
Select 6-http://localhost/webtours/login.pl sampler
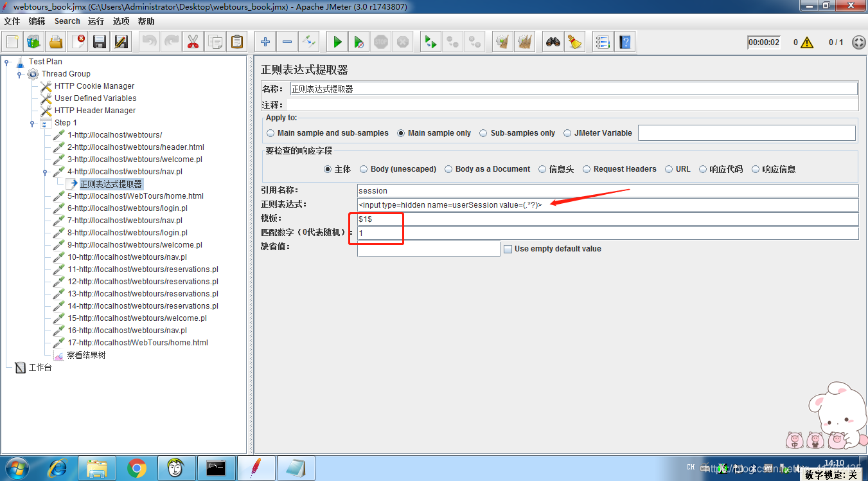click(x=127, y=208)
